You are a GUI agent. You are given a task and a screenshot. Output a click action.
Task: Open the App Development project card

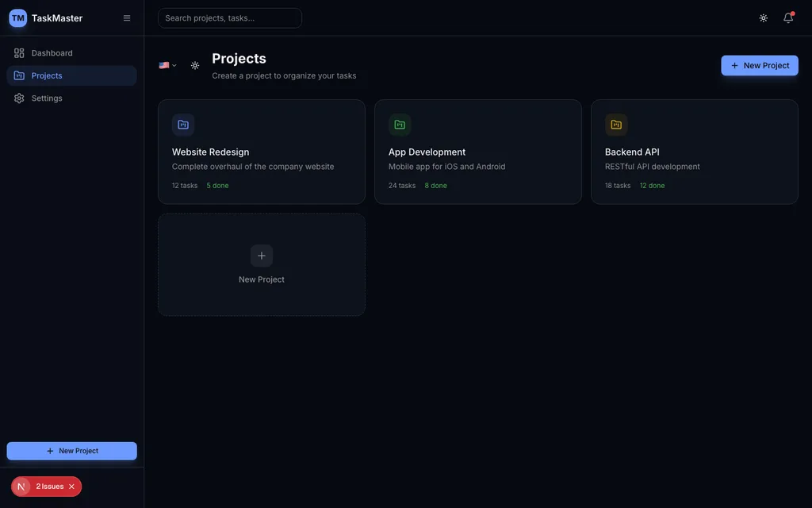478,152
